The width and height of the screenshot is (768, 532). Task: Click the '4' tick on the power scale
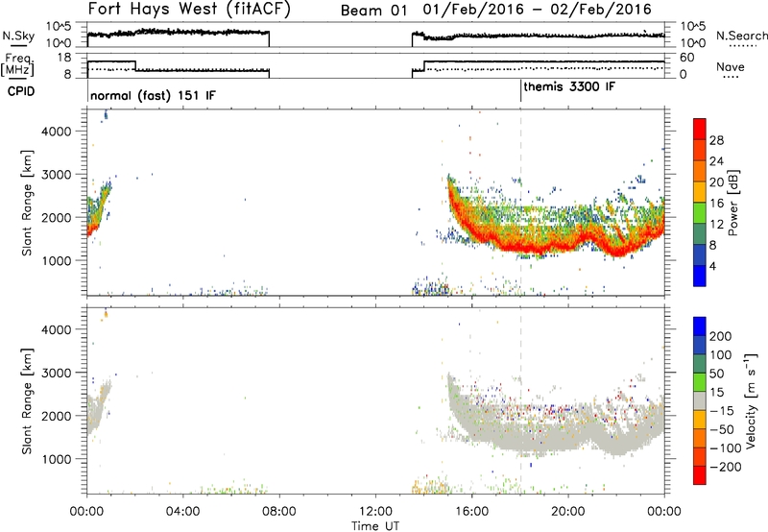712,266
